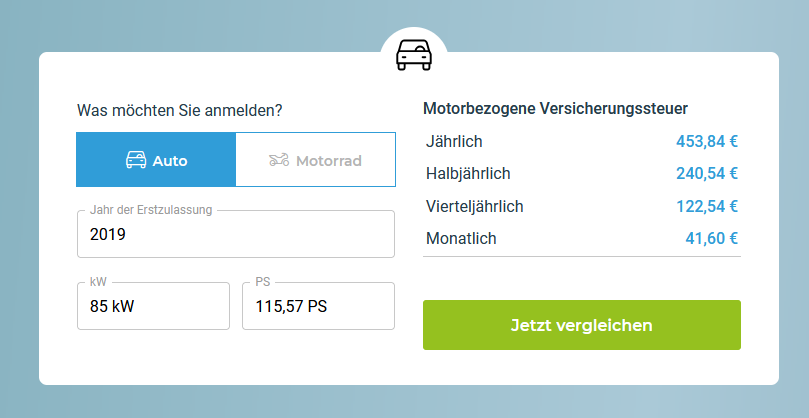Click the large car icon above the card
The image size is (809, 418).
pos(413,55)
